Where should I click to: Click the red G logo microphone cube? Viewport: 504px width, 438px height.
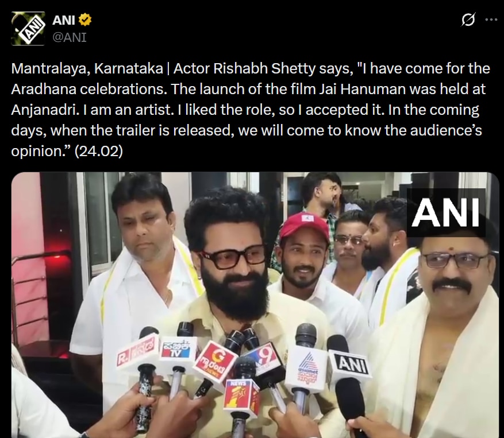216,362
